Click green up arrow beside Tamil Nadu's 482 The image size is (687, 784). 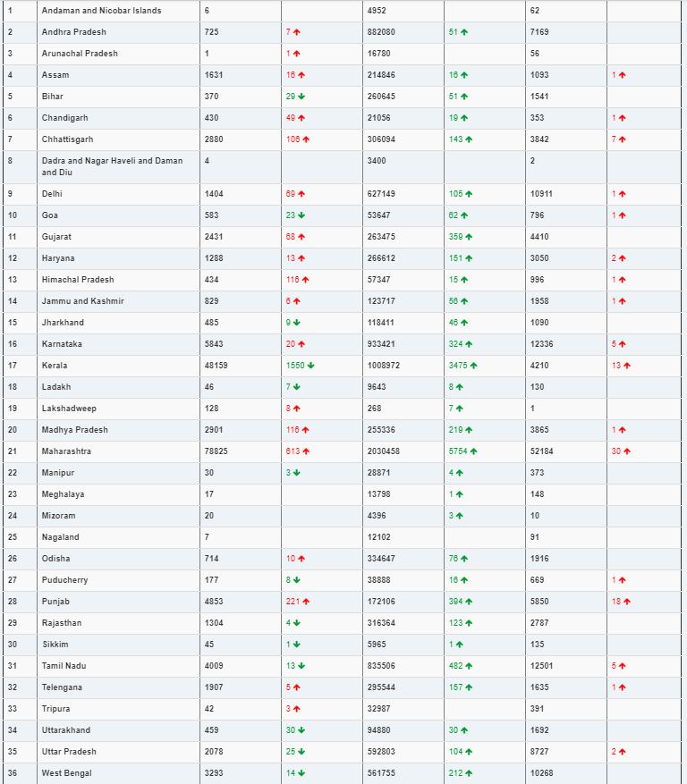pos(469,666)
